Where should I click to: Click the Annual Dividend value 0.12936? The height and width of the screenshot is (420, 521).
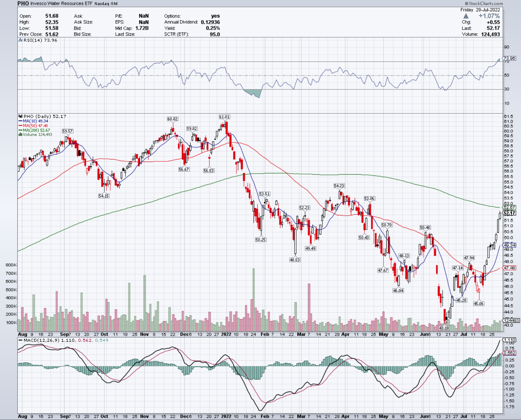coord(210,22)
